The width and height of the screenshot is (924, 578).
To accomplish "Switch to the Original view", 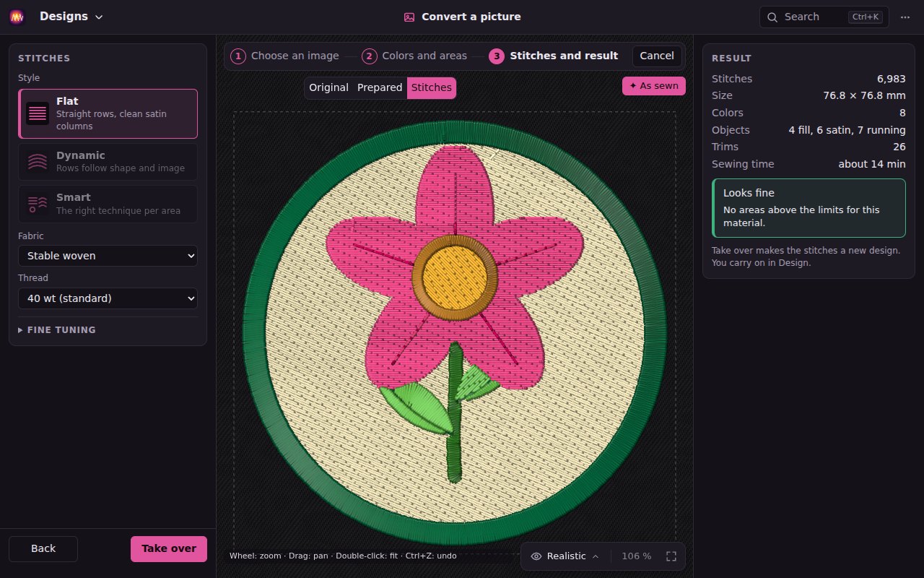I will coord(328,88).
